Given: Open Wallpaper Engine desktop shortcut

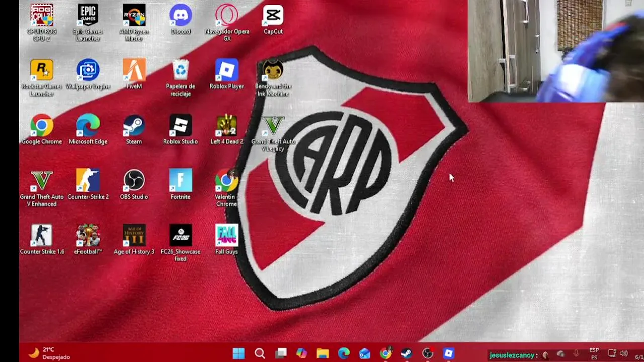Looking at the screenshot, I should (x=88, y=74).
